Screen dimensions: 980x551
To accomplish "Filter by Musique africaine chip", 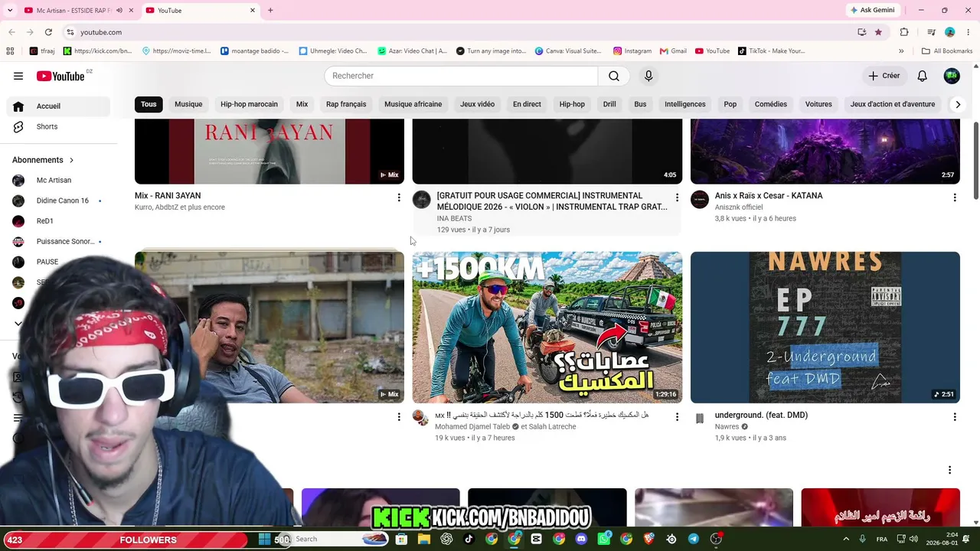I will pyautogui.click(x=413, y=104).
